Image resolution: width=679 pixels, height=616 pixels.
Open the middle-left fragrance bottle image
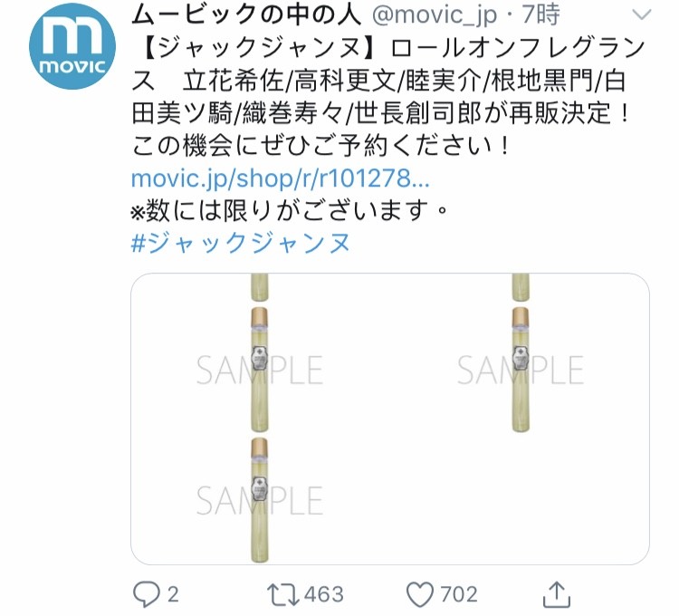[260, 370]
